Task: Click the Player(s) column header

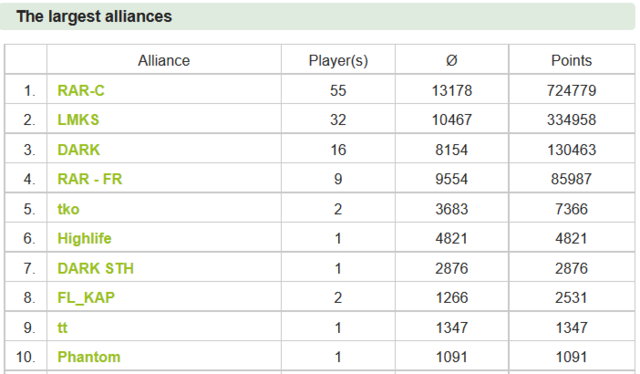Action: [338, 60]
